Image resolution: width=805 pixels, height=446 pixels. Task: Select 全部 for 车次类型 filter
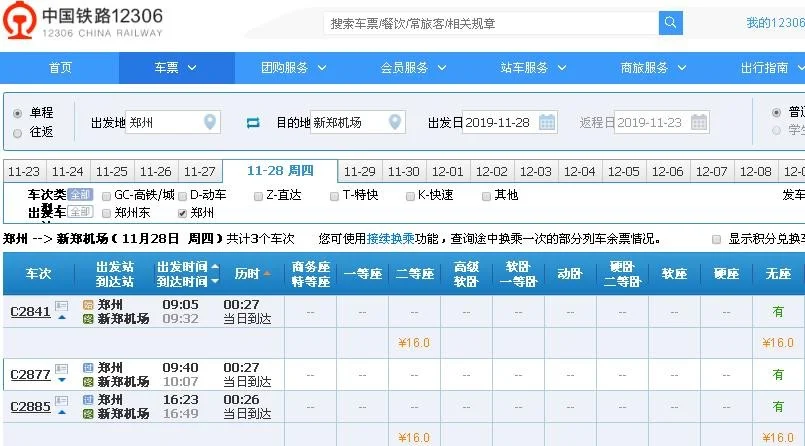tap(80, 195)
